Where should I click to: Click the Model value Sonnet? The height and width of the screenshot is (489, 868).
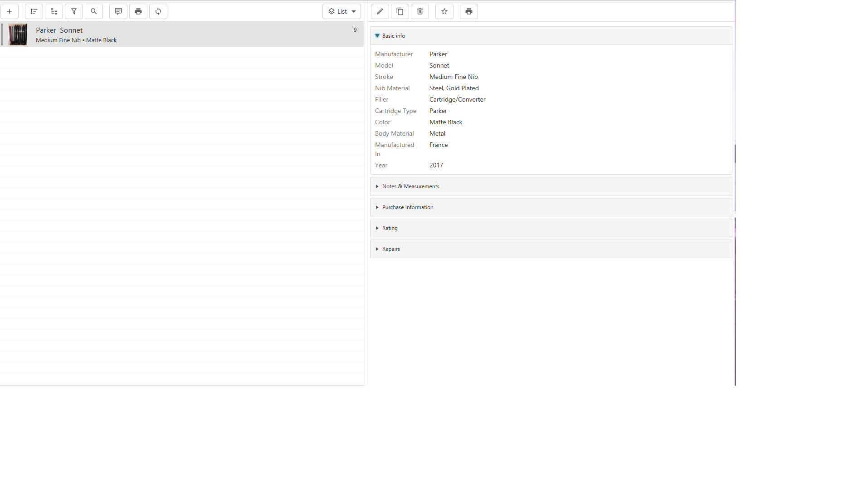(x=439, y=65)
